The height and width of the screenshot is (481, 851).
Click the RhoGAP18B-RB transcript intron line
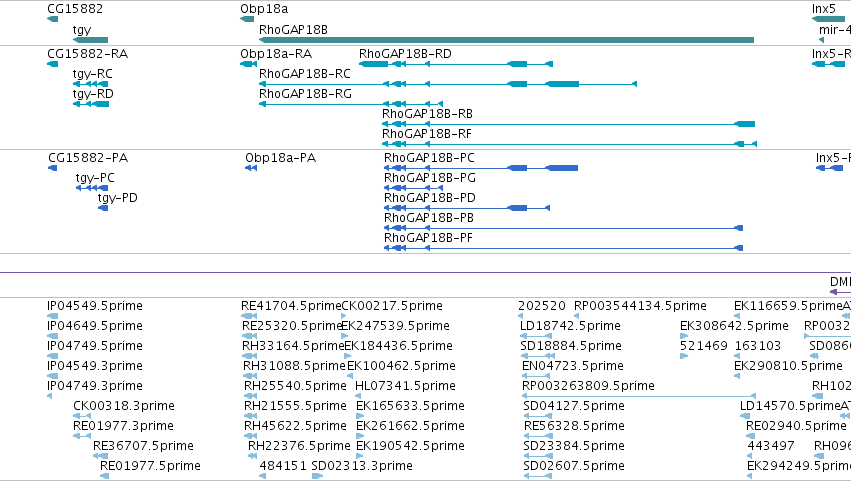click(568, 124)
